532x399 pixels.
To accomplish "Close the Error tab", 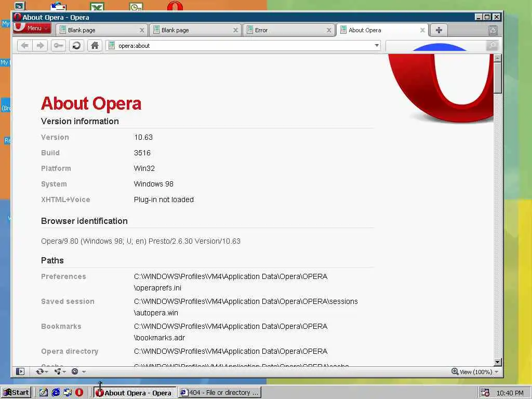I will [329, 30].
